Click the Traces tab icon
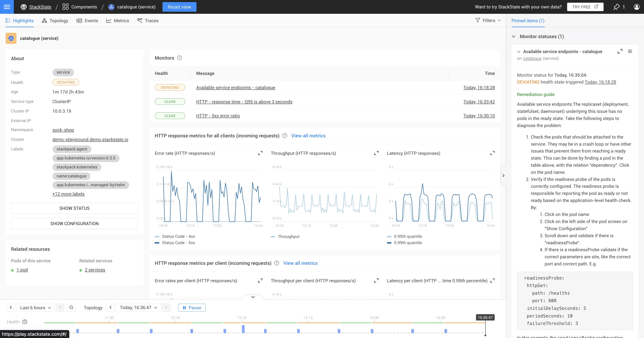Viewport: 644px width, 338px height. [x=140, y=21]
